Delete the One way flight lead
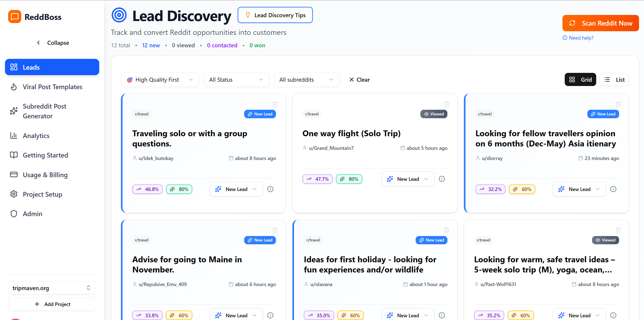 [x=446, y=104]
